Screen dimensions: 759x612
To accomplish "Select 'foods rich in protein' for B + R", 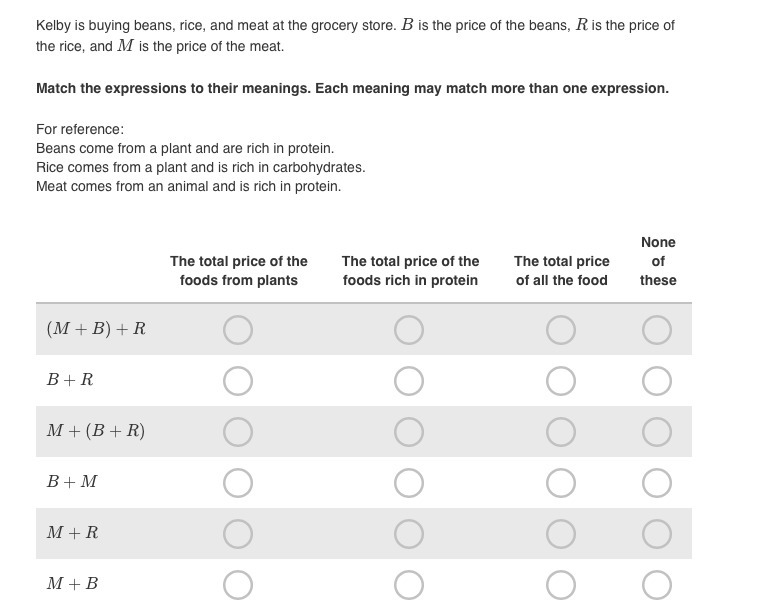I will [x=409, y=381].
